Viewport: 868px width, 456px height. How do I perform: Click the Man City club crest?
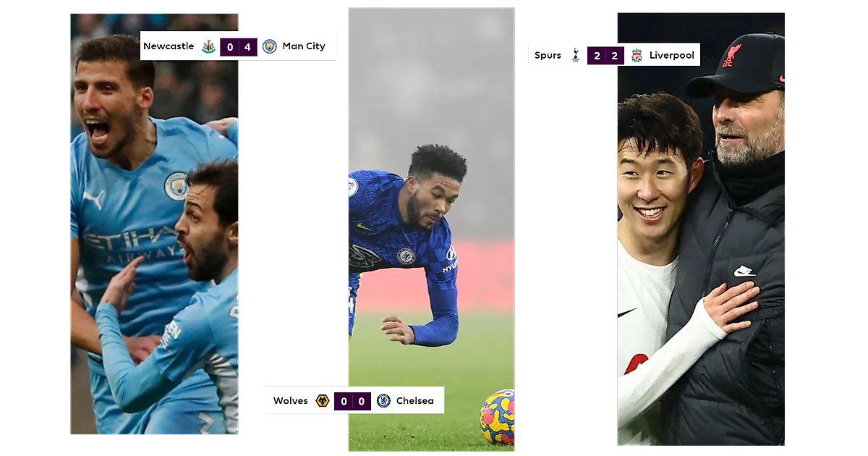pos(269,46)
